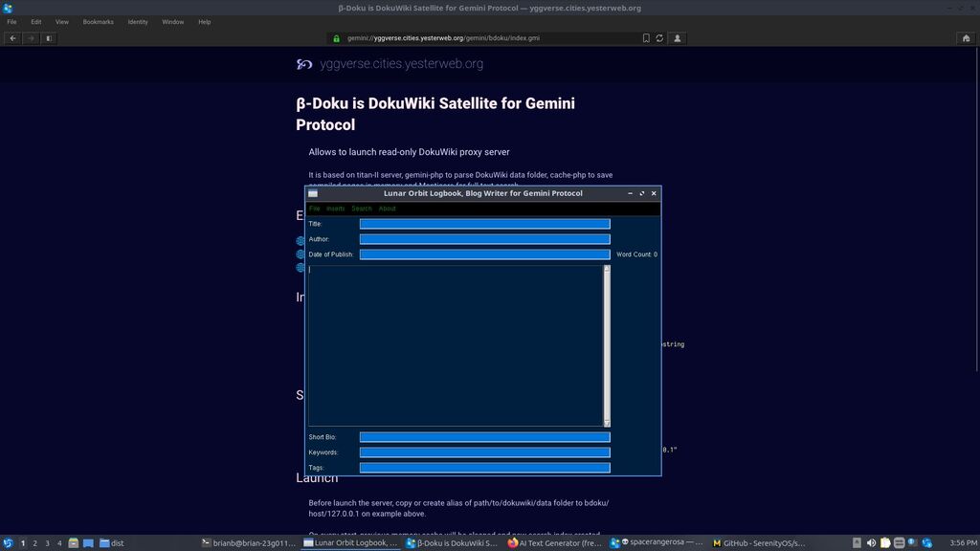Open the Bookmarks menu in browser
This screenshot has width=980, height=551.
(98, 21)
